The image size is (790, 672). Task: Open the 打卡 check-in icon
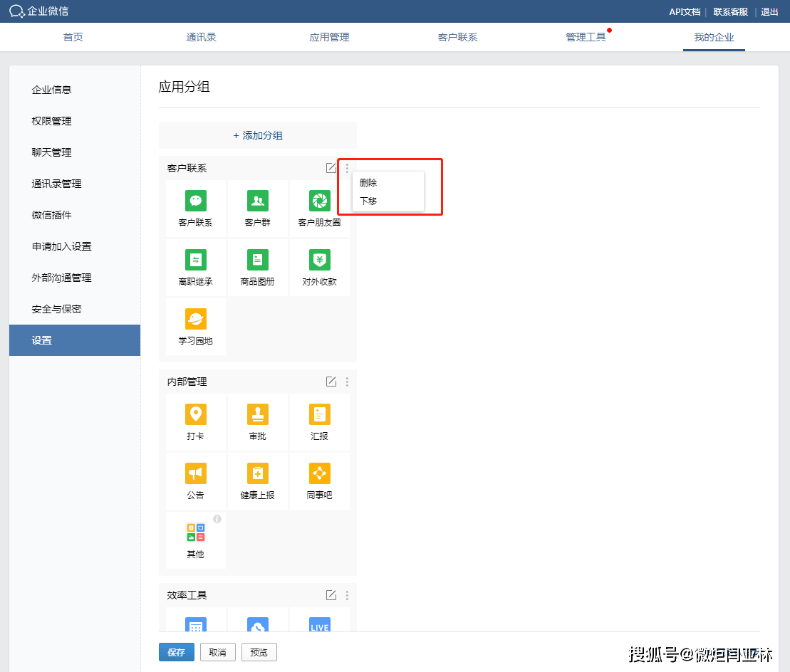[x=195, y=414]
